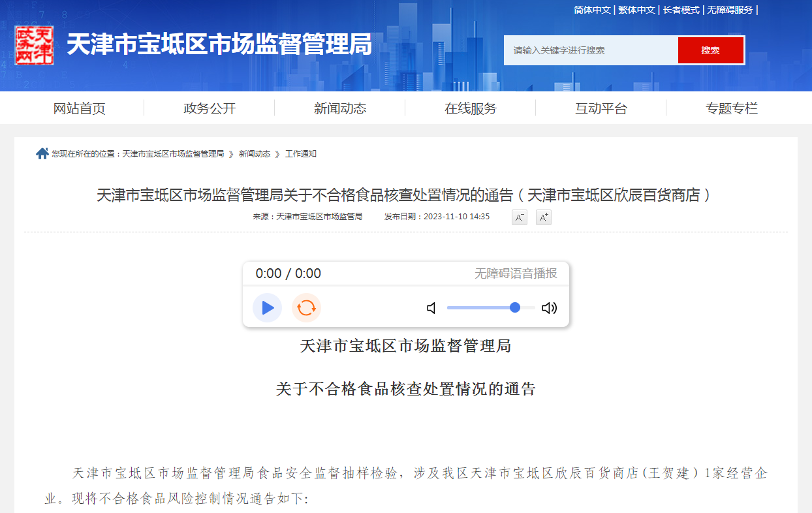Click 工作通知 breadcrumb link

coord(301,154)
